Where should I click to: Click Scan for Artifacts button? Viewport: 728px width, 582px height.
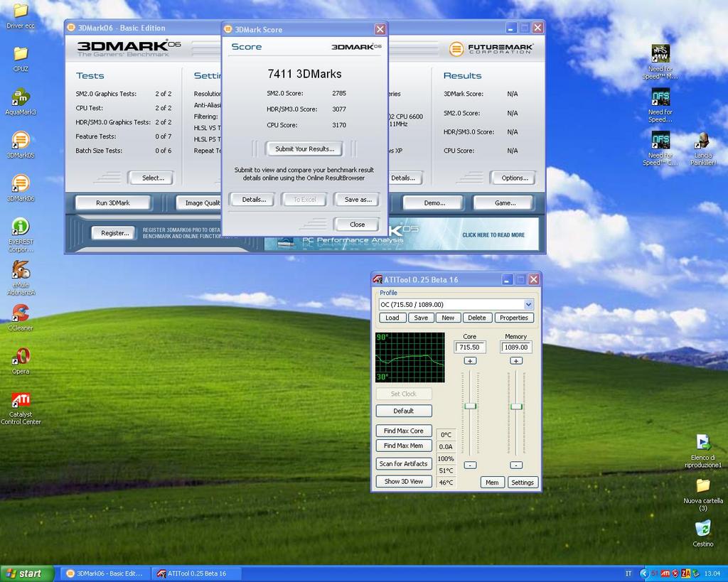404,463
